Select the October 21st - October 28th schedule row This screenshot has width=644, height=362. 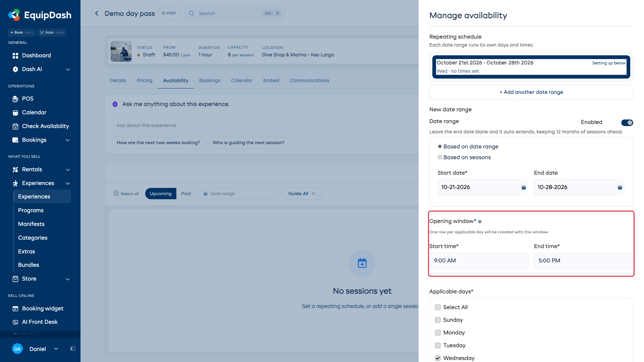click(531, 67)
